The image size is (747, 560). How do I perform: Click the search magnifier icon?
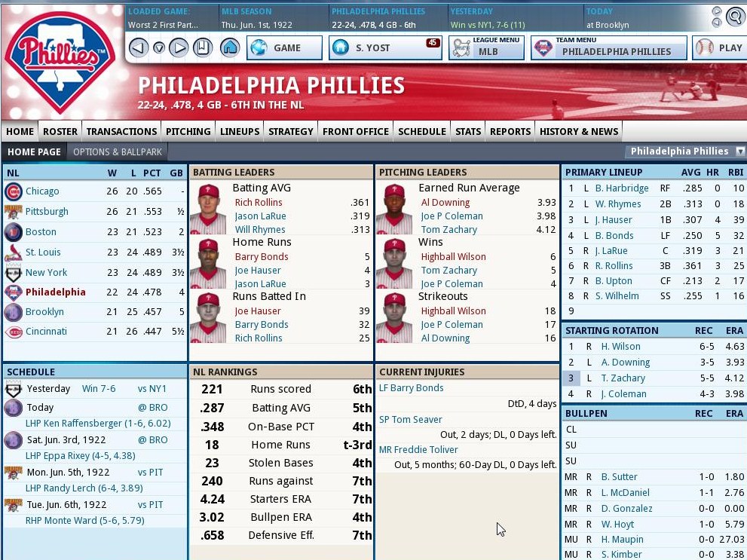click(736, 17)
